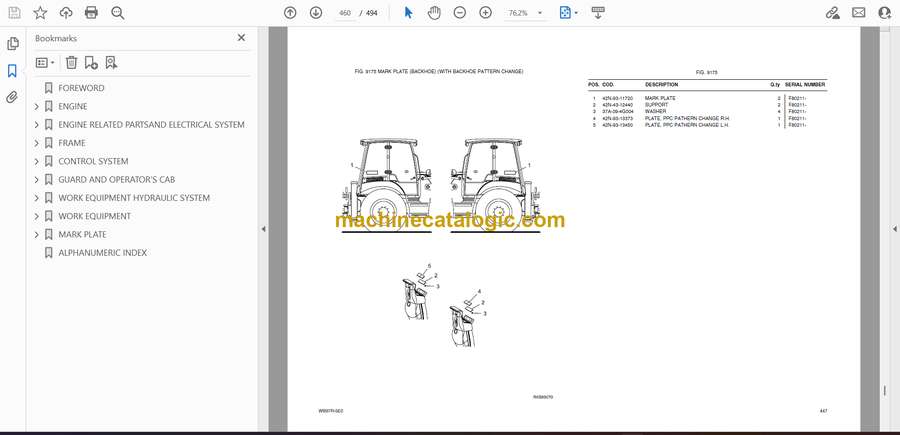The image size is (900, 435).
Task: Click PLATE, PPC PATHERN CHANGE R.H. row
Action: (x=707, y=118)
